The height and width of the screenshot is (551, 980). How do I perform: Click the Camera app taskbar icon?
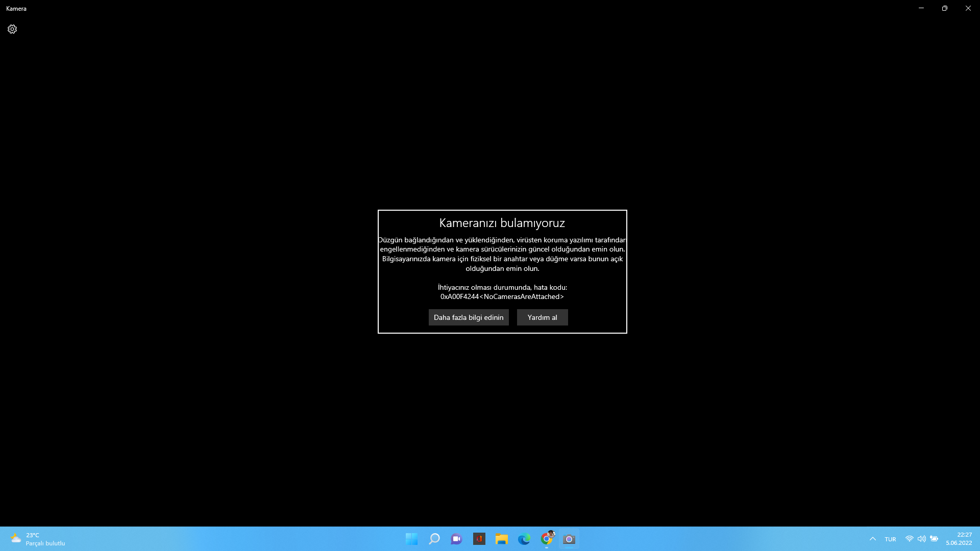569,539
